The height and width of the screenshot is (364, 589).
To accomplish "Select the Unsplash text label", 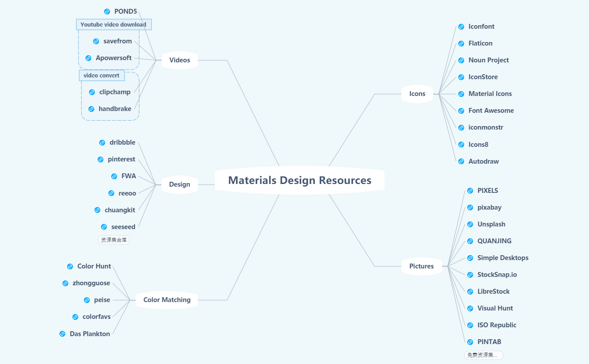I will 492,224.
